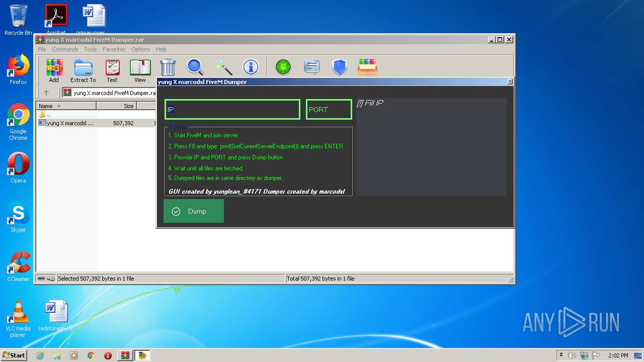Click the green Dump button

point(194,211)
